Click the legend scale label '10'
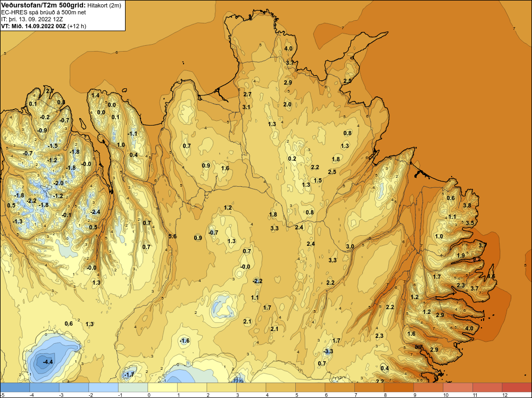Image resolution: width=532 pixels, height=398 pixels. tap(445, 395)
